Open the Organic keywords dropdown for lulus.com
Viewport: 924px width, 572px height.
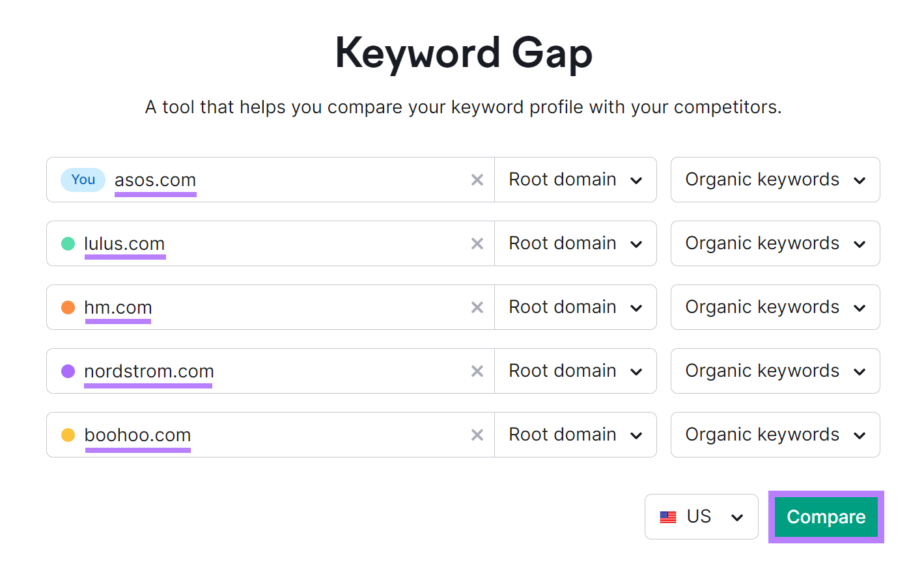(x=774, y=243)
